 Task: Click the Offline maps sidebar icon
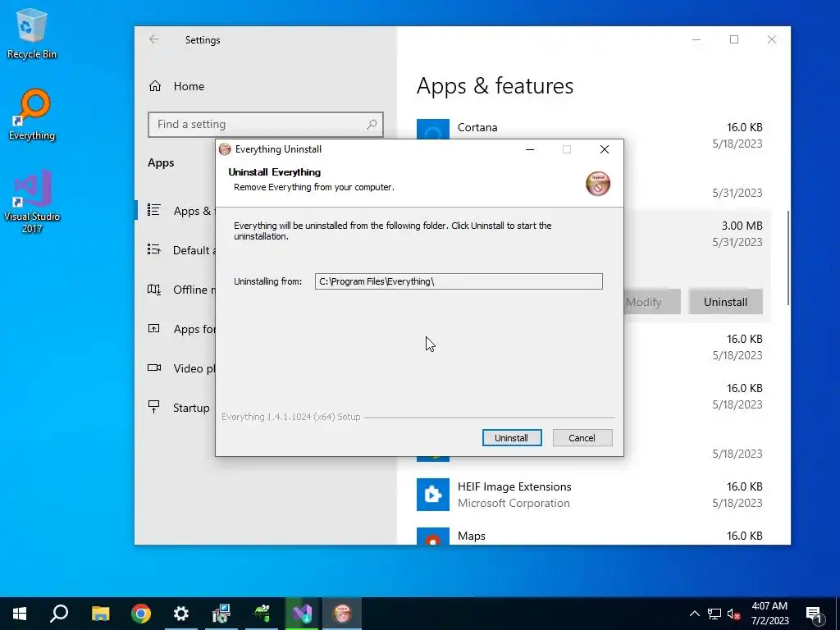(x=153, y=290)
